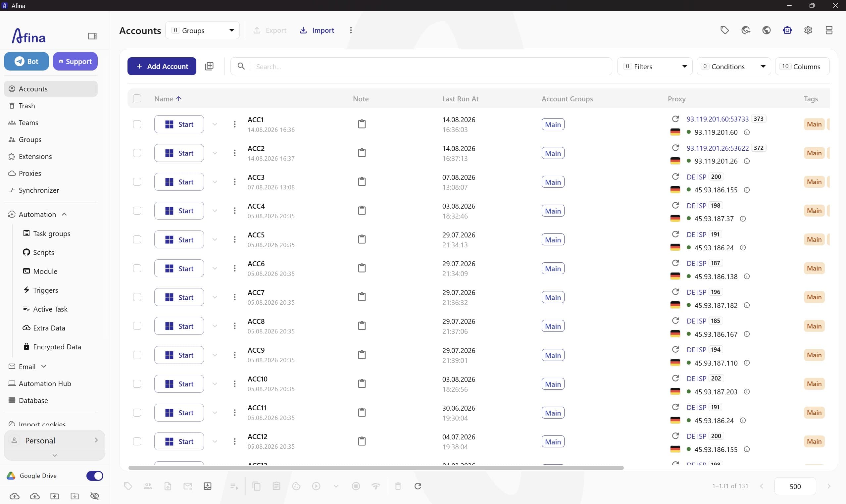Select the ACC12 row checkbox
Screen dimensions: 846x504
point(137,441)
